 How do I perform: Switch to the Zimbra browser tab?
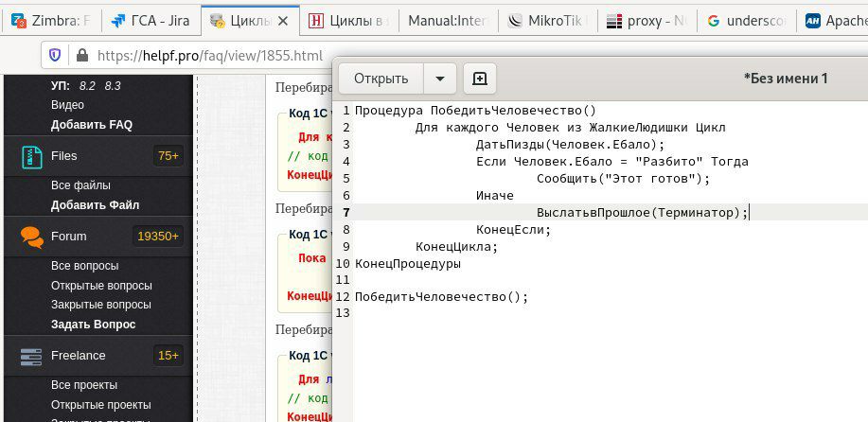[x=52, y=21]
